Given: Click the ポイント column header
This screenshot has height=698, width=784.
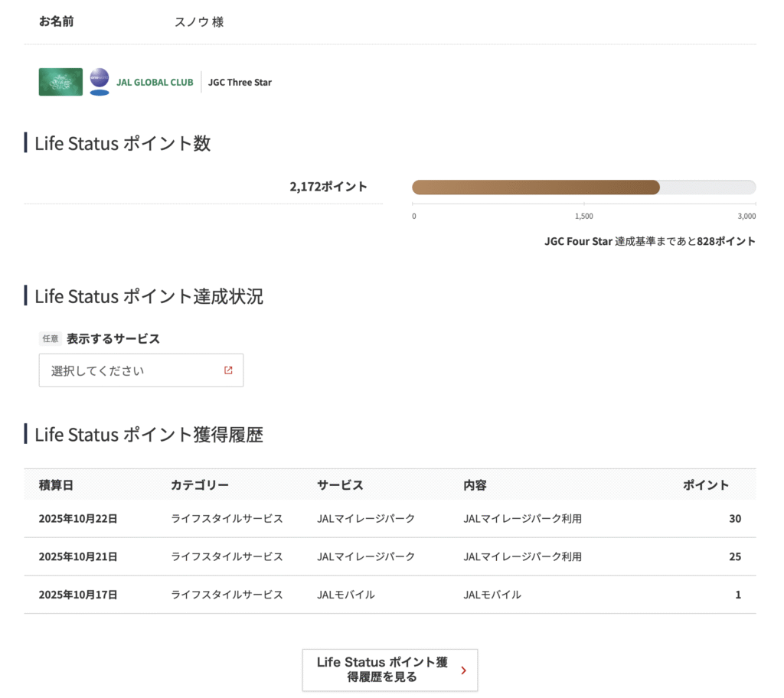Looking at the screenshot, I should click(705, 485).
